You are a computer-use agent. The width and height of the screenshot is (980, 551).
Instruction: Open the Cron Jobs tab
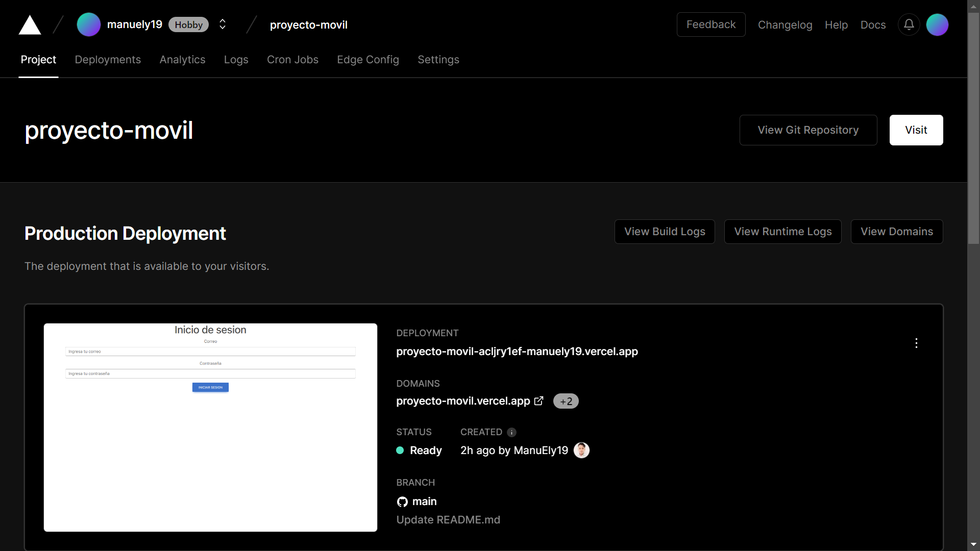(x=292, y=60)
